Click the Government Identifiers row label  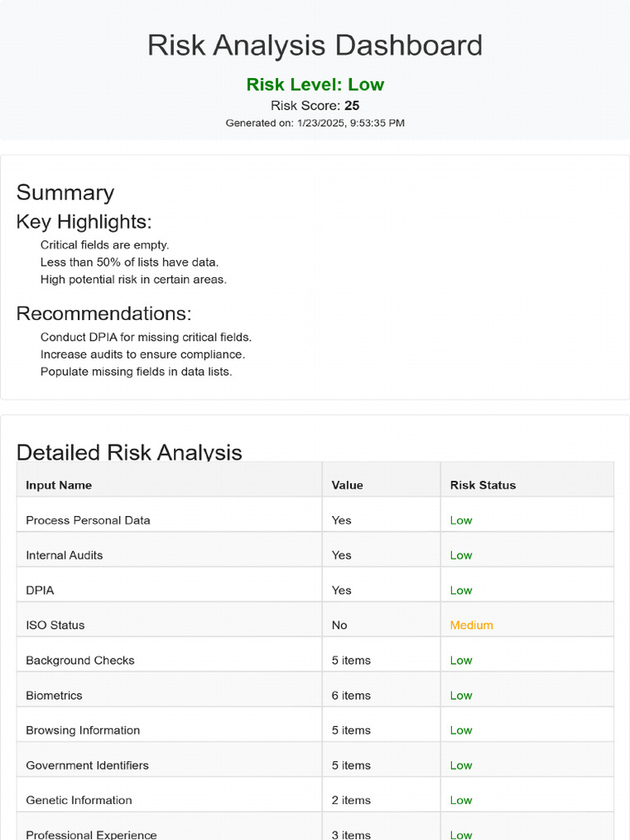(x=87, y=765)
